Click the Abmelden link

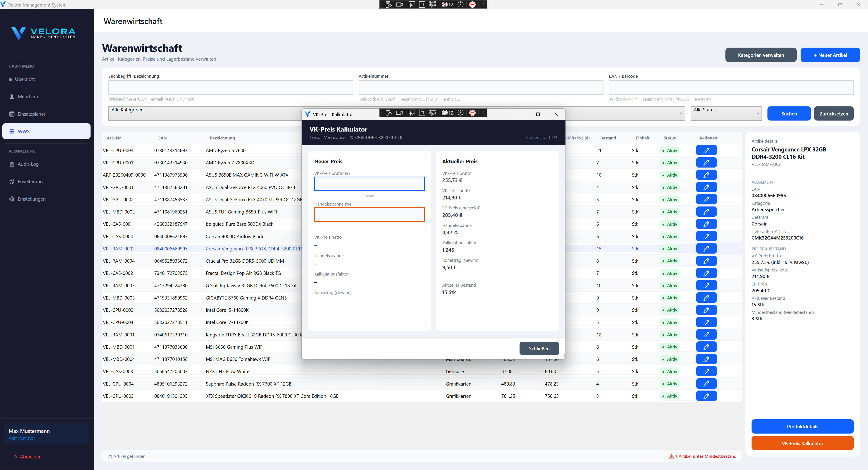coord(30,456)
